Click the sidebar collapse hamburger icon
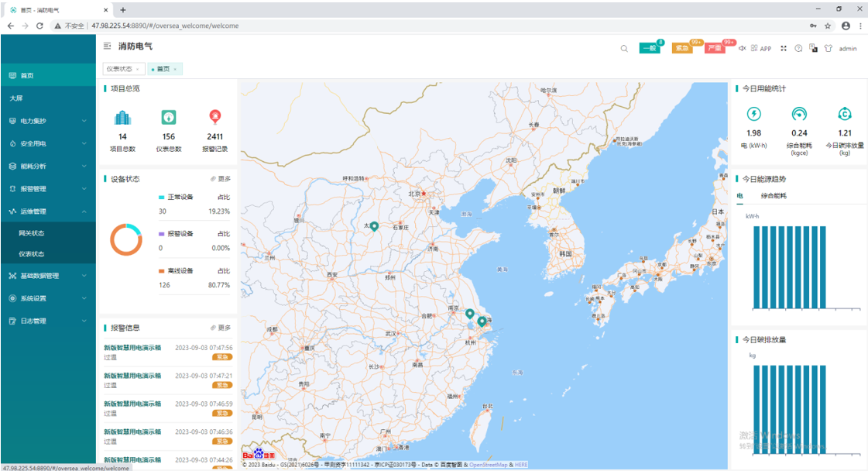This screenshot has height=471, width=868. pos(108,47)
